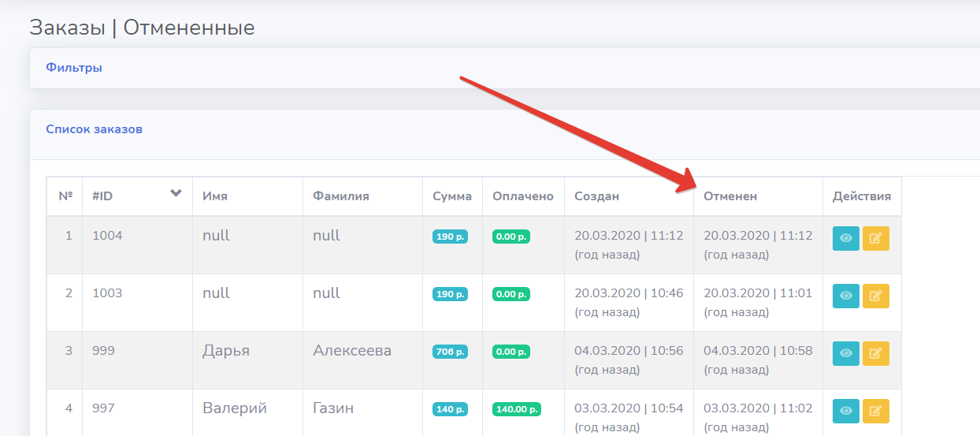Edit order 1003 with yellow pencil icon
This screenshot has height=436, width=980.
(875, 296)
